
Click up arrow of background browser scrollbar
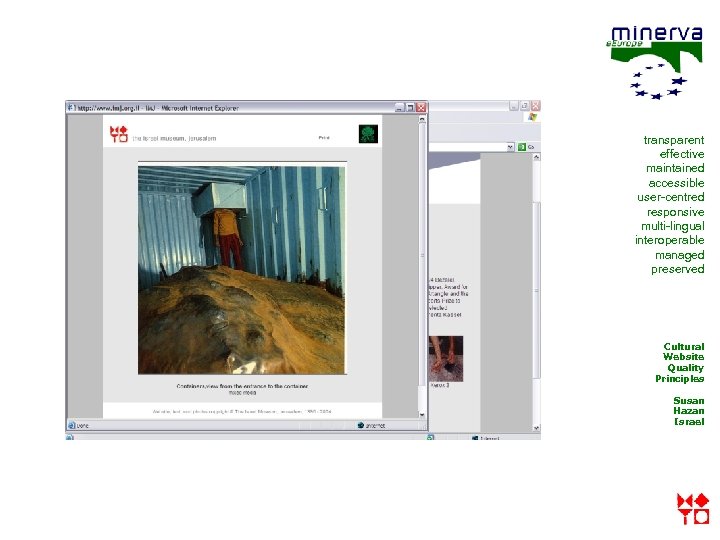click(x=536, y=157)
